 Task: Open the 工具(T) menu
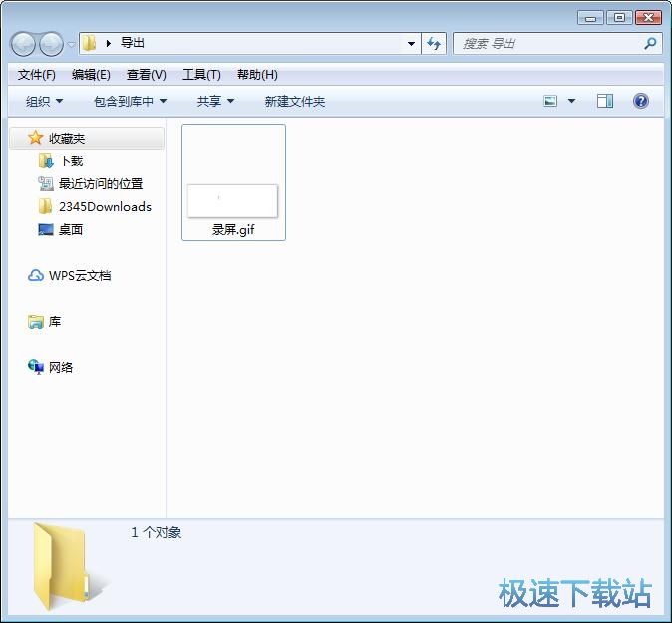(x=201, y=75)
